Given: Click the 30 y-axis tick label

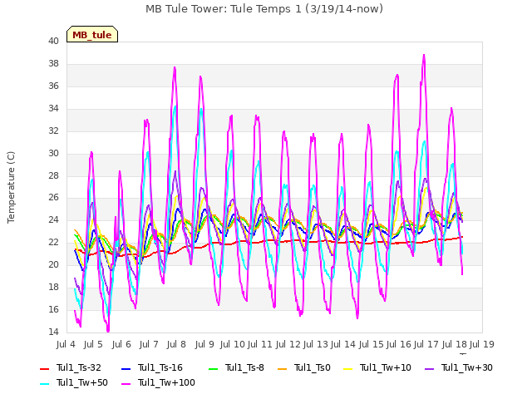Looking at the screenshot, I should (x=53, y=153).
